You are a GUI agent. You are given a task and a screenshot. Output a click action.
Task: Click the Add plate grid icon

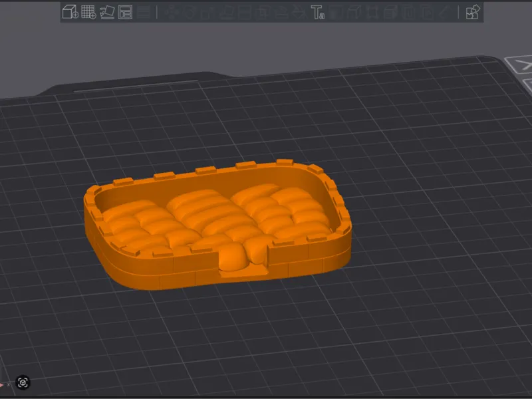point(88,12)
